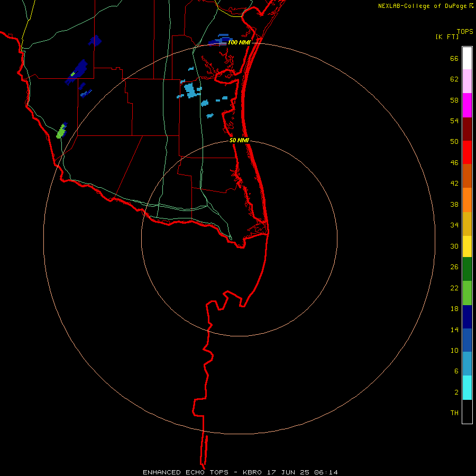476x476 pixels.
Task: Click the dark orange swatch at 42-46 kft
Action: 467,176
